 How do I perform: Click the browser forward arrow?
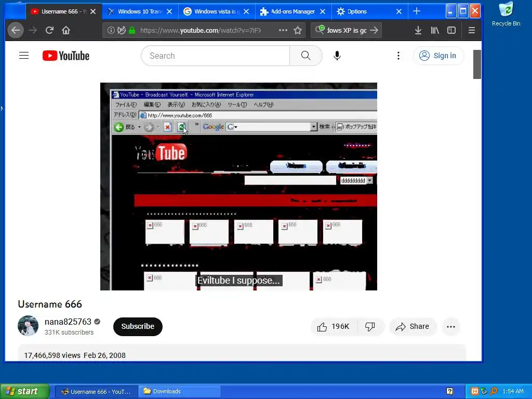click(33, 31)
